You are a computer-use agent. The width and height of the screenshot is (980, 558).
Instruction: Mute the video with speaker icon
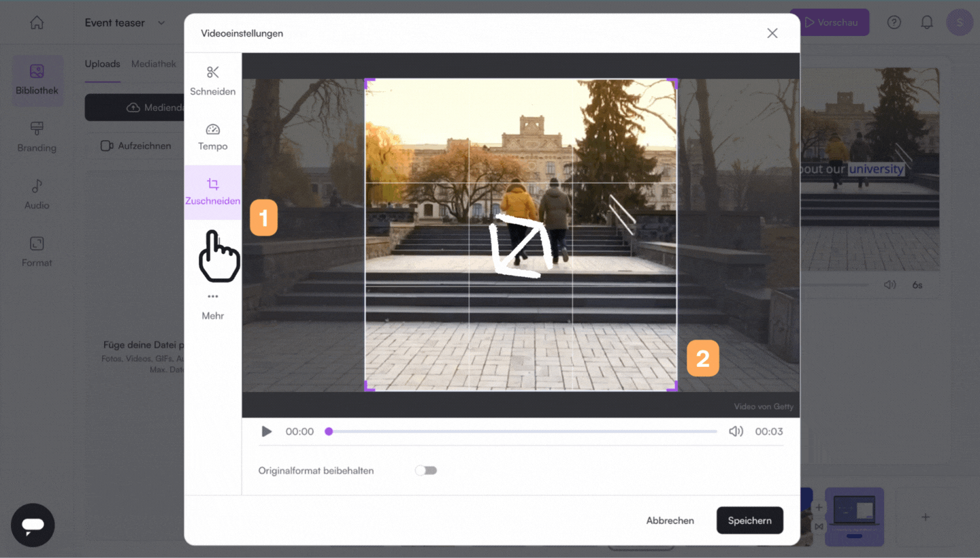coord(736,431)
